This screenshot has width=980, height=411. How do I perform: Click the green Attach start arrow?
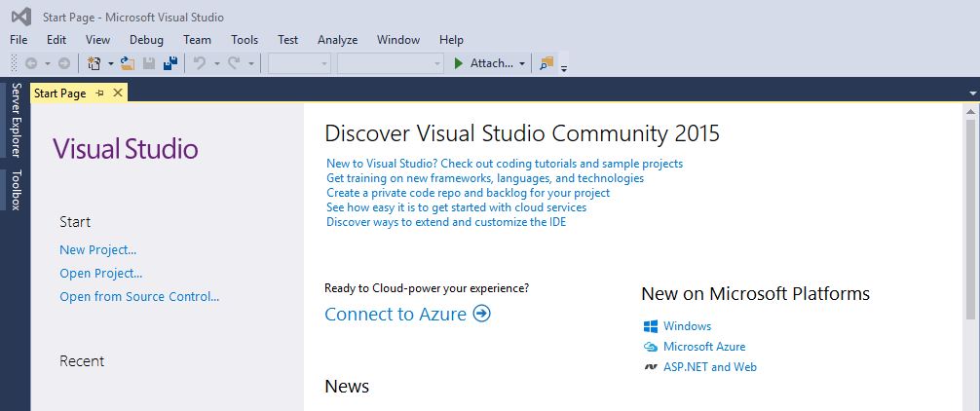(459, 63)
